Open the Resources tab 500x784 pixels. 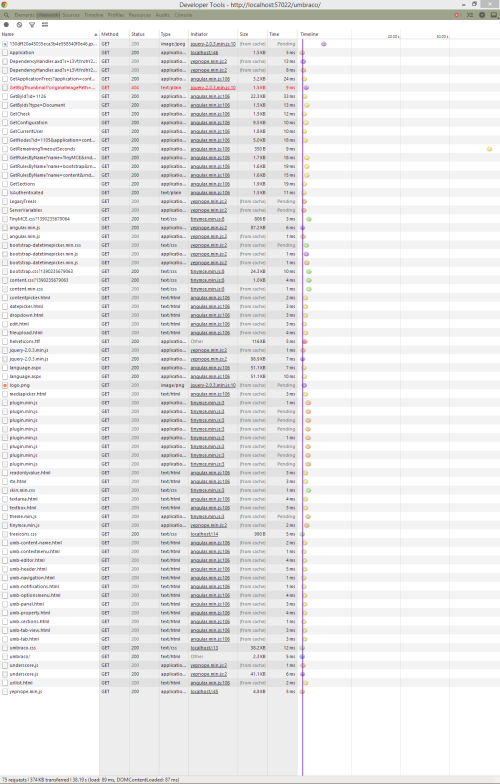[x=140, y=15]
